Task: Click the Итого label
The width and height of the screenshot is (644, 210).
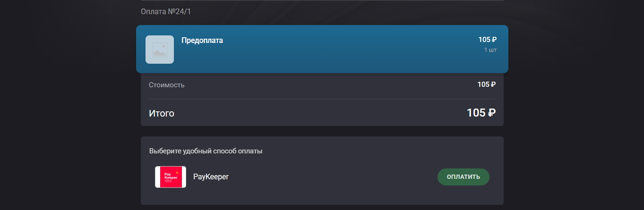Action: pyautogui.click(x=162, y=113)
